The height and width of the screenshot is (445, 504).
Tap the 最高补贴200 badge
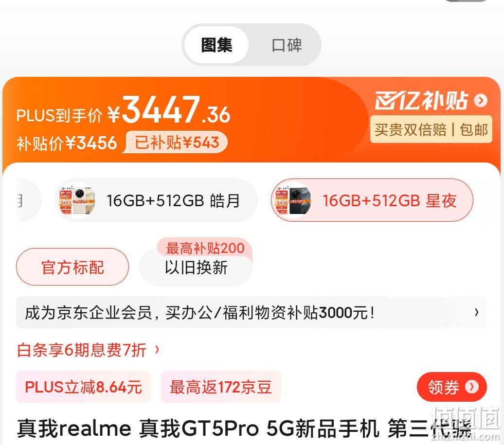coord(205,248)
